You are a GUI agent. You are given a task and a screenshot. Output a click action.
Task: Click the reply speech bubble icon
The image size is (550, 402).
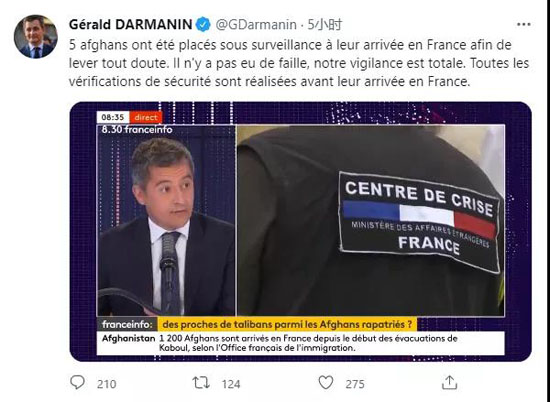pyautogui.click(x=77, y=382)
